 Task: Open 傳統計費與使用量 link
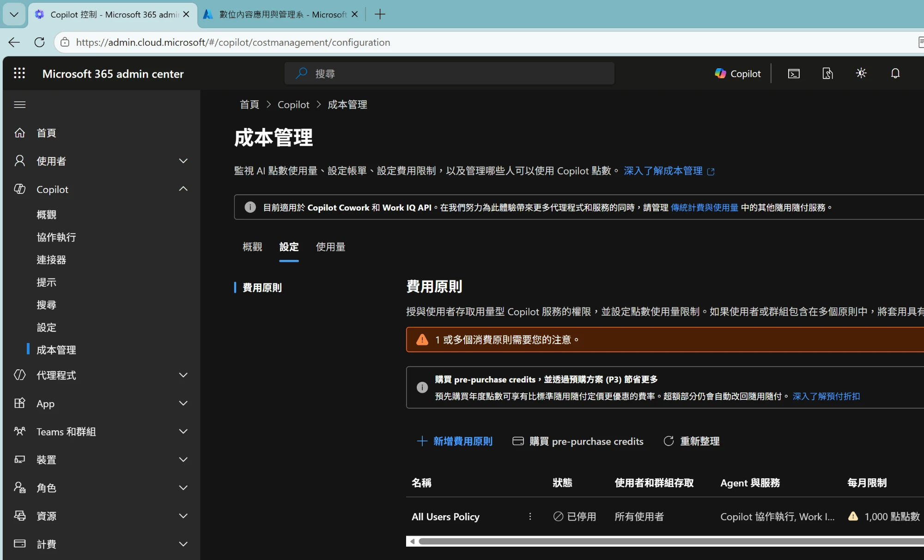tap(704, 208)
